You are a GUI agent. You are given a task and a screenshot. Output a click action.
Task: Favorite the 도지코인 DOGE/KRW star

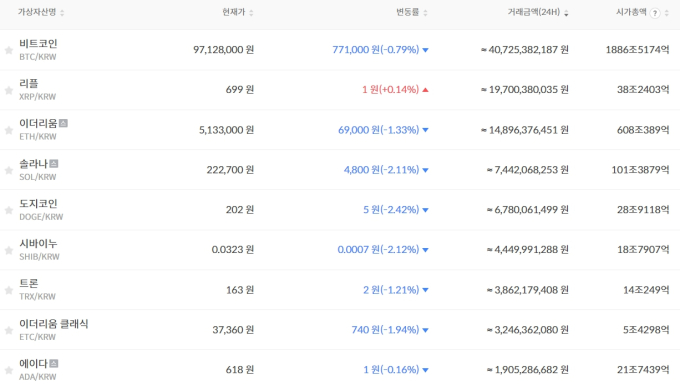[9, 210]
